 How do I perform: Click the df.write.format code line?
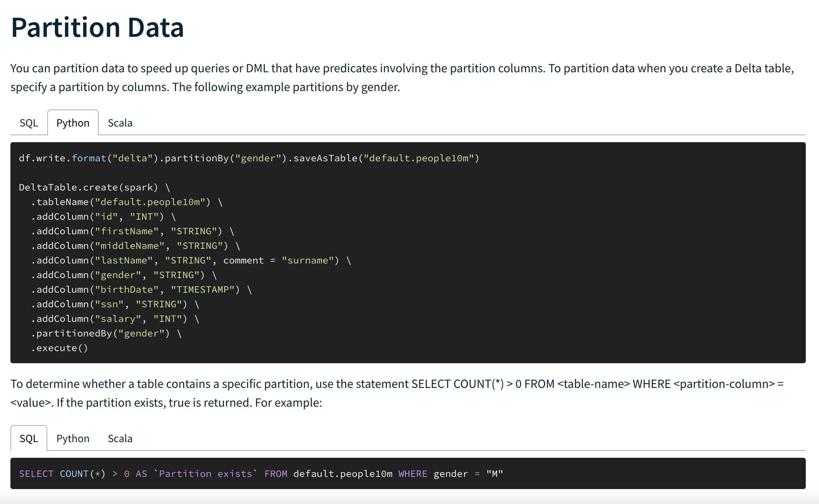pyautogui.click(x=249, y=158)
